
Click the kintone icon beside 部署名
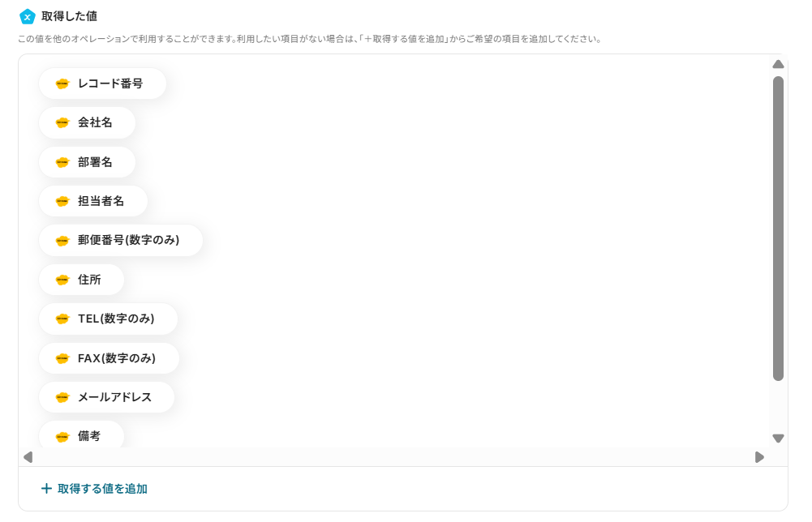pyautogui.click(x=62, y=162)
